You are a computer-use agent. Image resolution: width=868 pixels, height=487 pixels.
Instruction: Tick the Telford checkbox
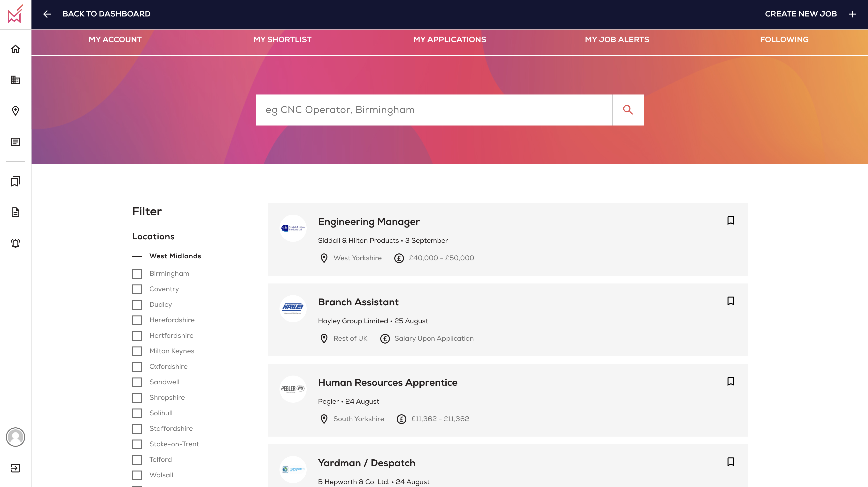pos(137,460)
